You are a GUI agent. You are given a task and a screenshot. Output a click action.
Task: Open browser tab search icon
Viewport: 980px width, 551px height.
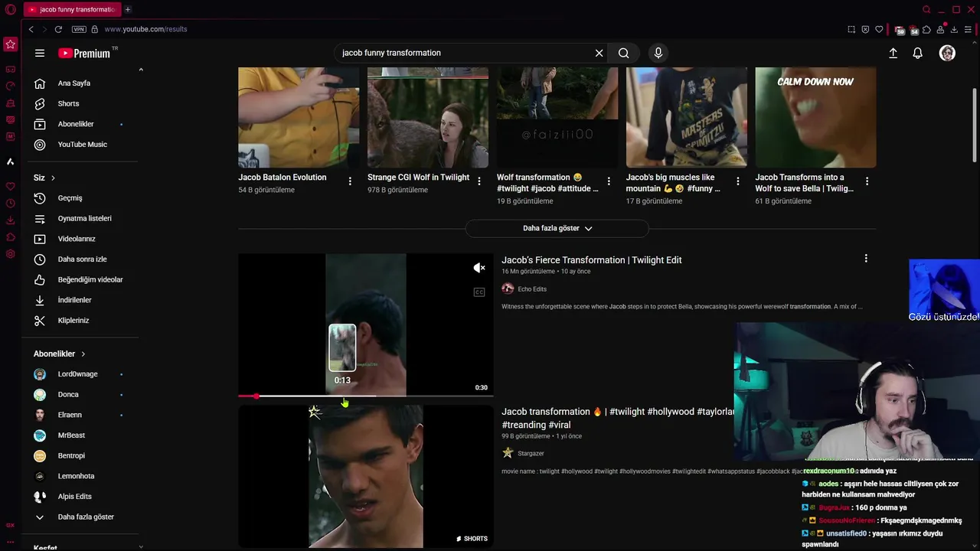pyautogui.click(x=926, y=9)
